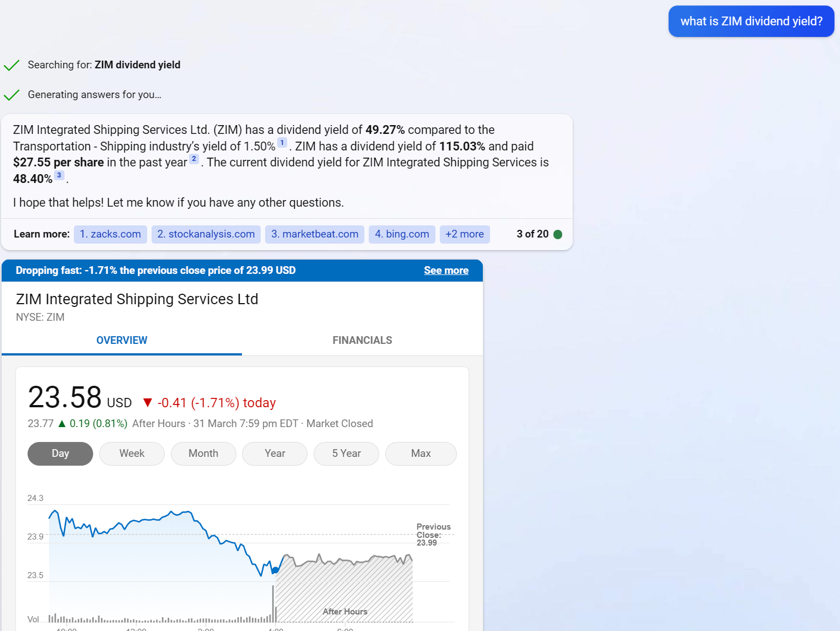This screenshot has height=631, width=840.
Task: Show the 5 Year chart range
Action: tap(346, 454)
